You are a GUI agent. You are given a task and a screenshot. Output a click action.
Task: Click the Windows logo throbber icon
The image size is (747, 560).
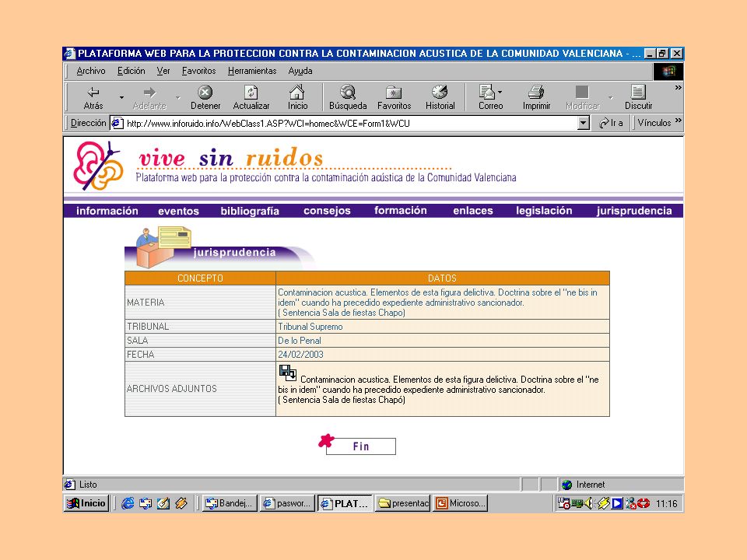[668, 72]
